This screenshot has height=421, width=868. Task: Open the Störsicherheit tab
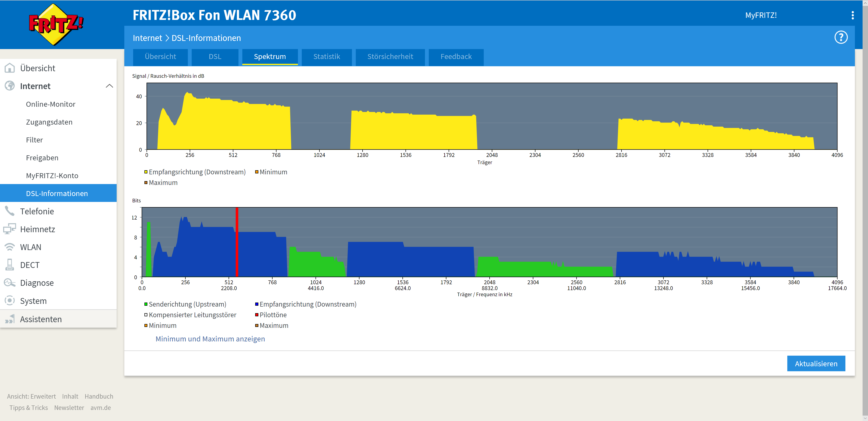tap(390, 57)
